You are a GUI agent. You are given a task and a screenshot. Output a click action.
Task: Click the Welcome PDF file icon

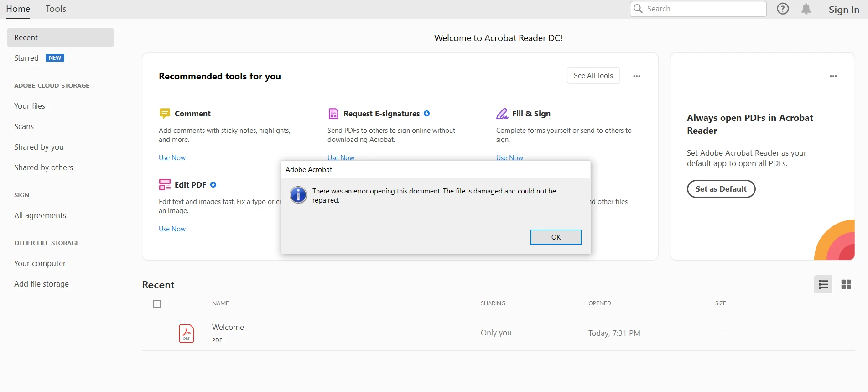(187, 333)
